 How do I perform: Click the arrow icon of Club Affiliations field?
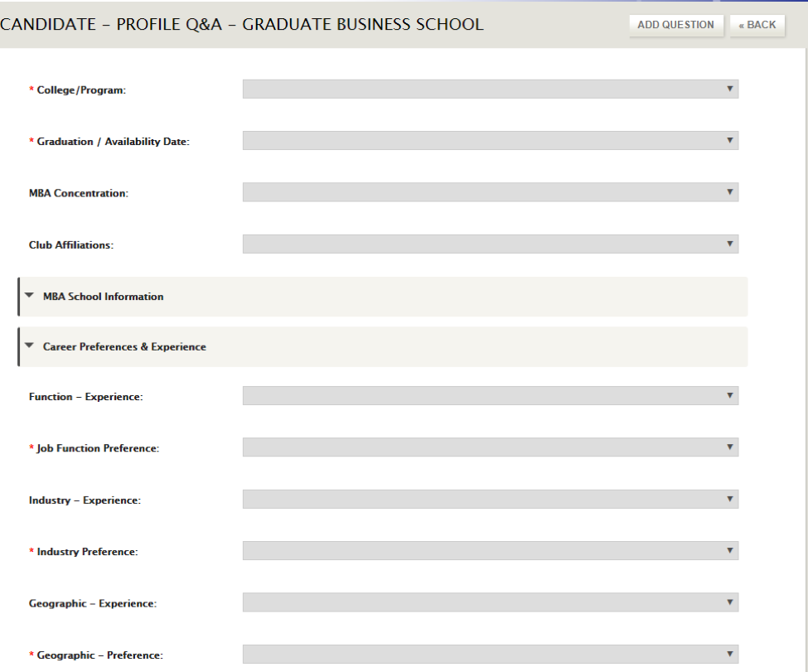coord(729,244)
